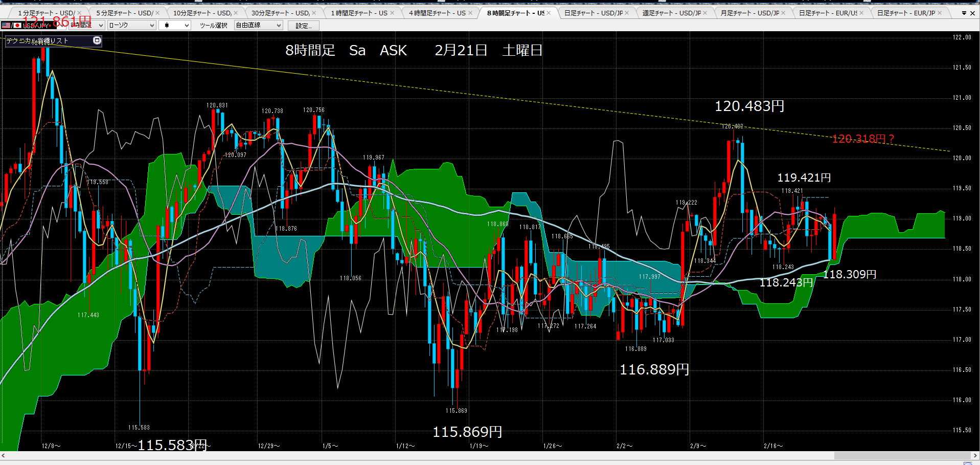980x465 pixels.
Task: Click the chart title text 8時間足 Sa ASK
Action: point(346,50)
